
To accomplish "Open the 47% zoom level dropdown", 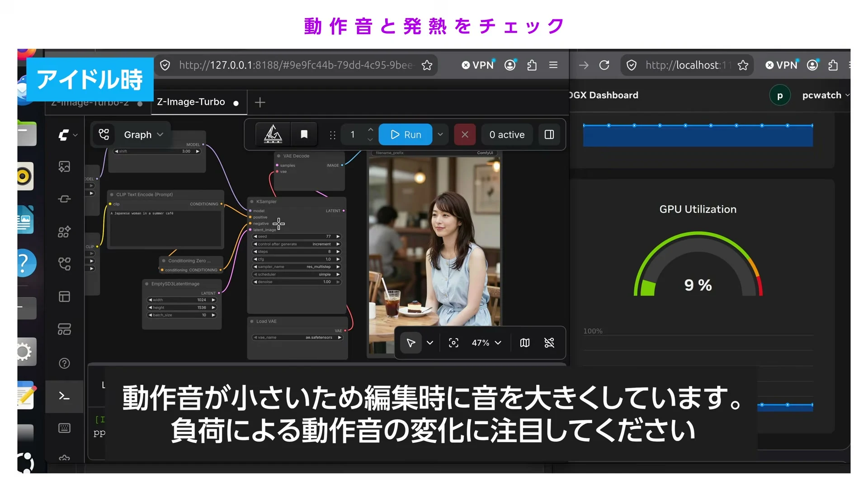I will point(486,343).
